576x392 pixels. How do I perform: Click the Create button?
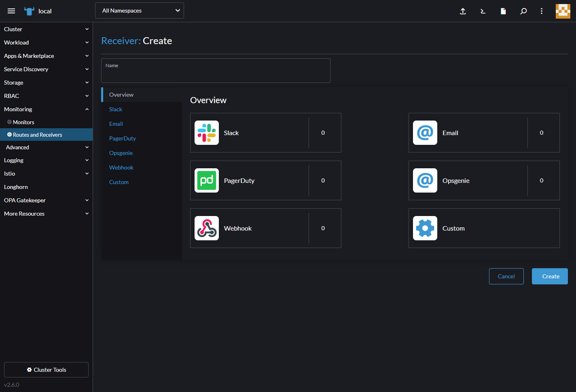click(550, 276)
